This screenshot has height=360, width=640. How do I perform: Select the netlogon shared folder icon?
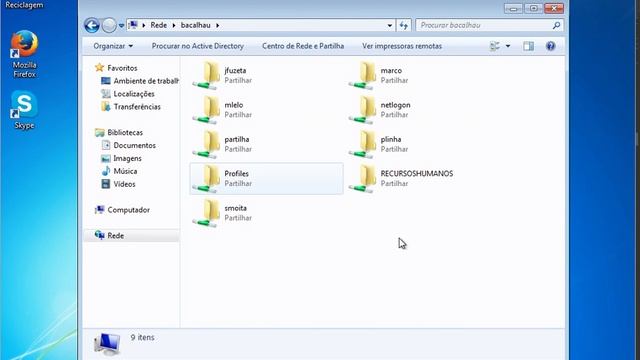(363, 110)
